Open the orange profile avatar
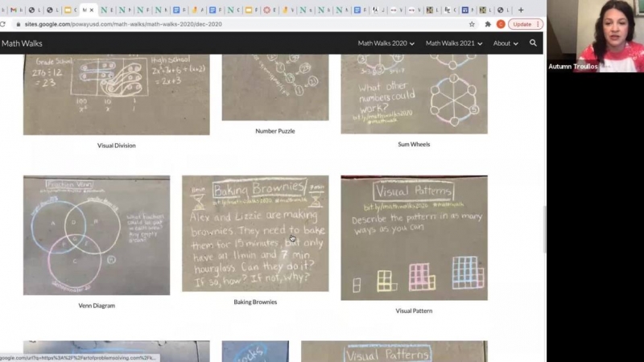The height and width of the screenshot is (362, 644). (501, 24)
